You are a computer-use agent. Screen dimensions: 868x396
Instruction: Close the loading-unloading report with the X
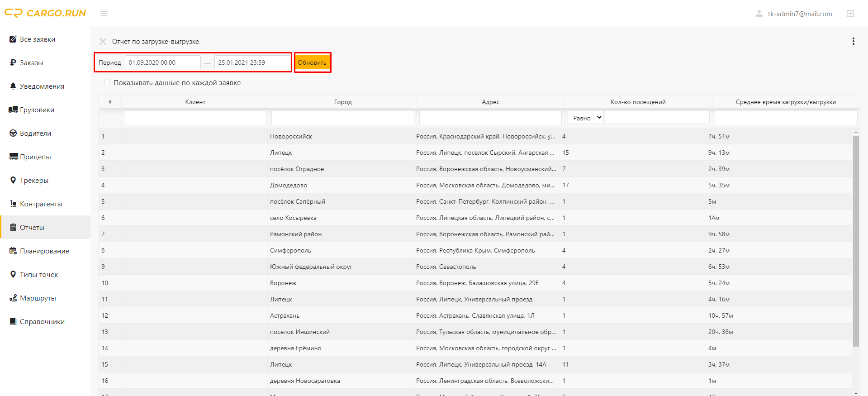click(x=103, y=42)
